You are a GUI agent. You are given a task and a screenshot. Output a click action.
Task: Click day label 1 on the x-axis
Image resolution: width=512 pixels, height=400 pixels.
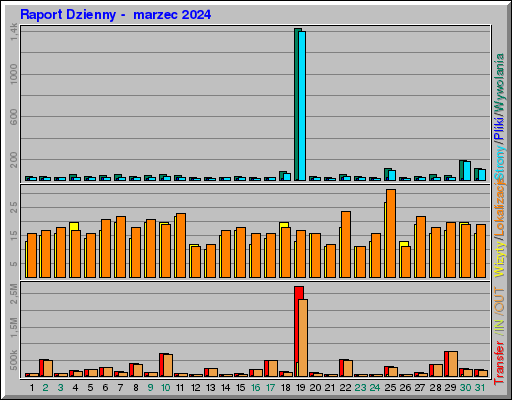[32, 388]
